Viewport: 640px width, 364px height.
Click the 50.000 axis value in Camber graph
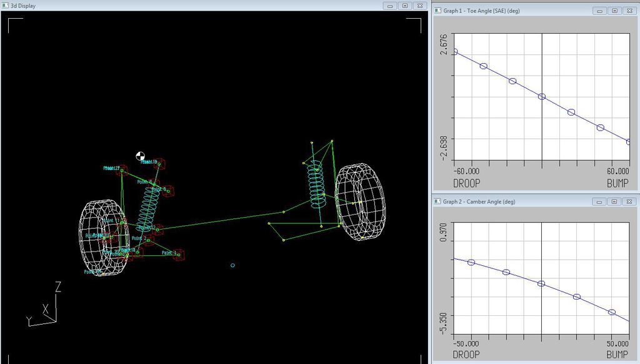click(618, 343)
